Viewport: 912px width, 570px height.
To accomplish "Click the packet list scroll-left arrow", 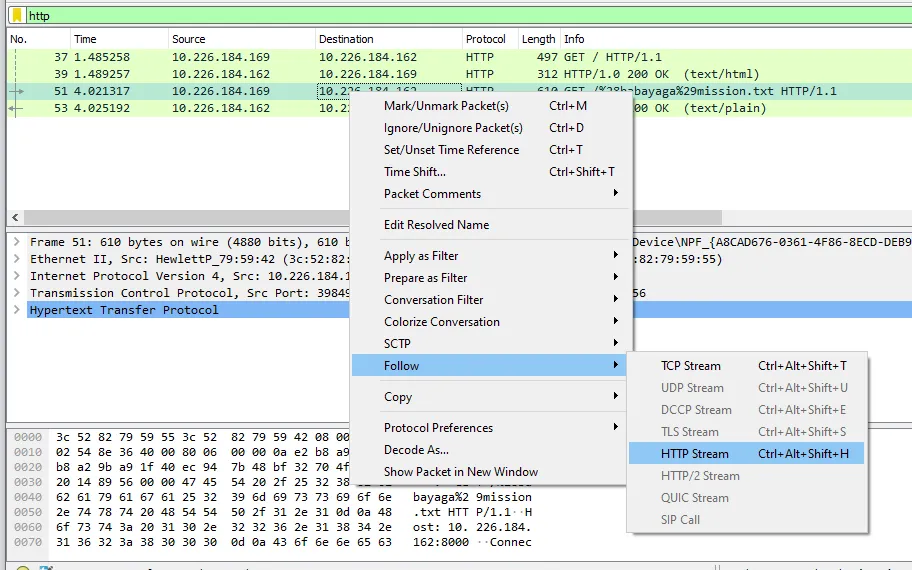I will [x=15, y=218].
